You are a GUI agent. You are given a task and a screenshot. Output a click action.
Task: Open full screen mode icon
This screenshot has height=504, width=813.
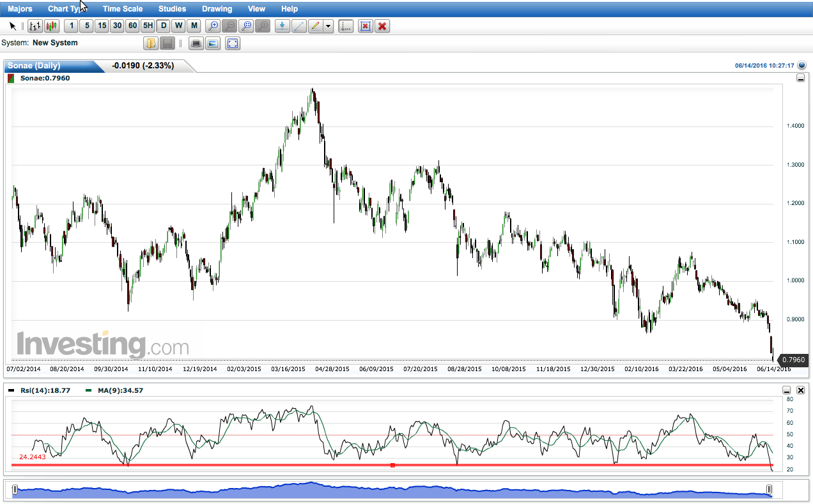(233, 43)
